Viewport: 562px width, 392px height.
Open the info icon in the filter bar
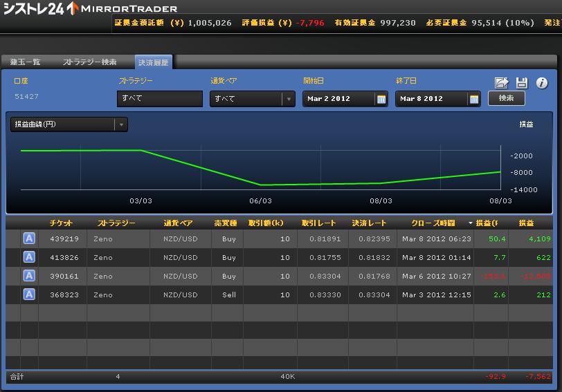(542, 83)
